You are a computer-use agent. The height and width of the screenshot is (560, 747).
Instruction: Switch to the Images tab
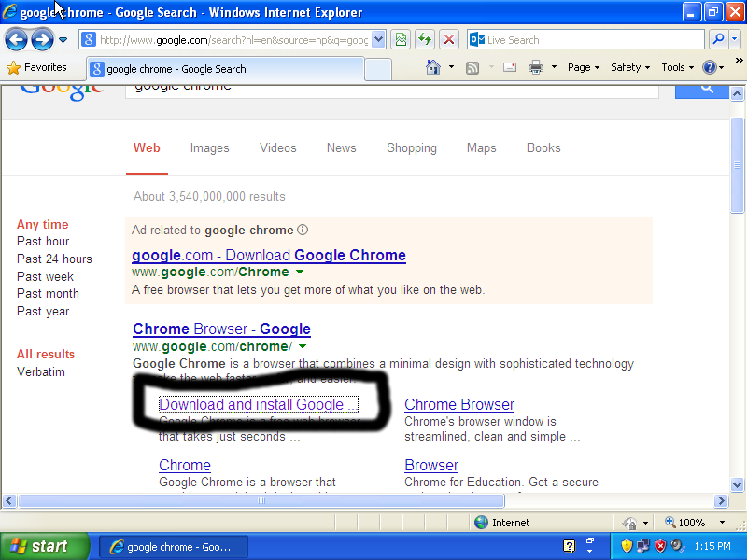click(x=209, y=148)
